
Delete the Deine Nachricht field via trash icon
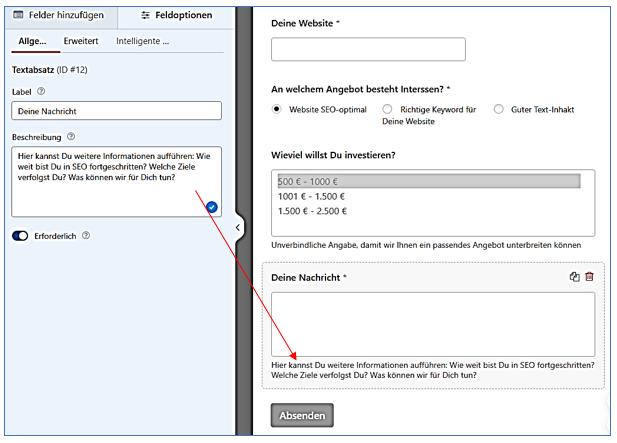click(589, 277)
